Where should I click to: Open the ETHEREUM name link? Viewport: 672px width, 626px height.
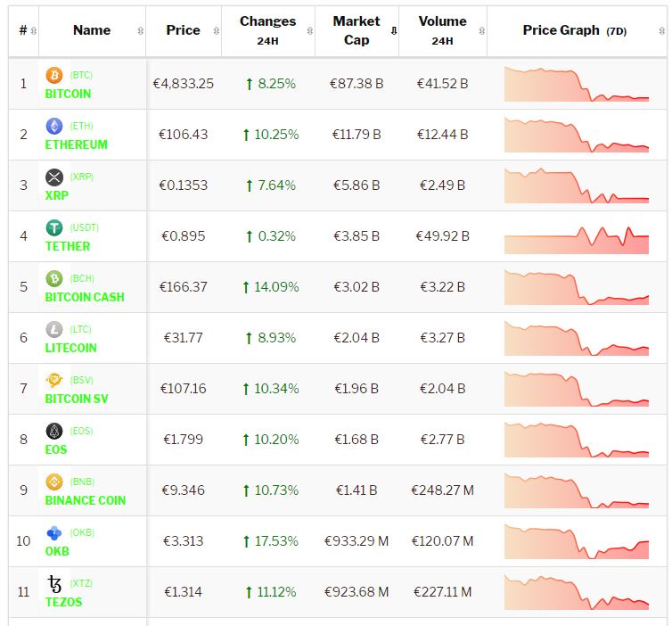point(76,144)
